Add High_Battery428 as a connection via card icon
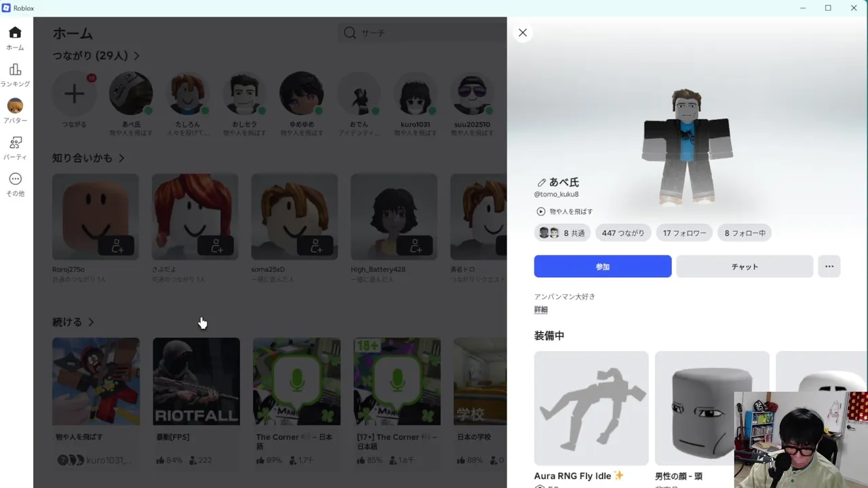The height and width of the screenshot is (488, 868). tap(415, 245)
